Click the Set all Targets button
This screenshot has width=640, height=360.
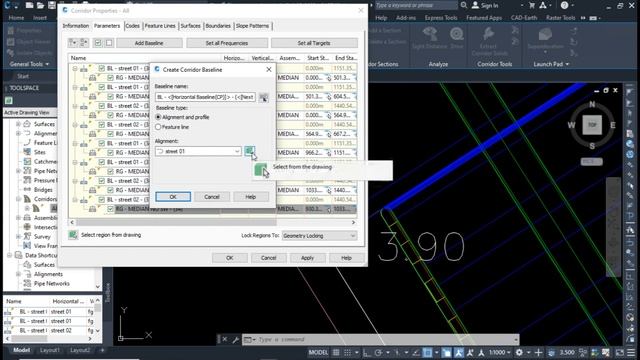[314, 43]
